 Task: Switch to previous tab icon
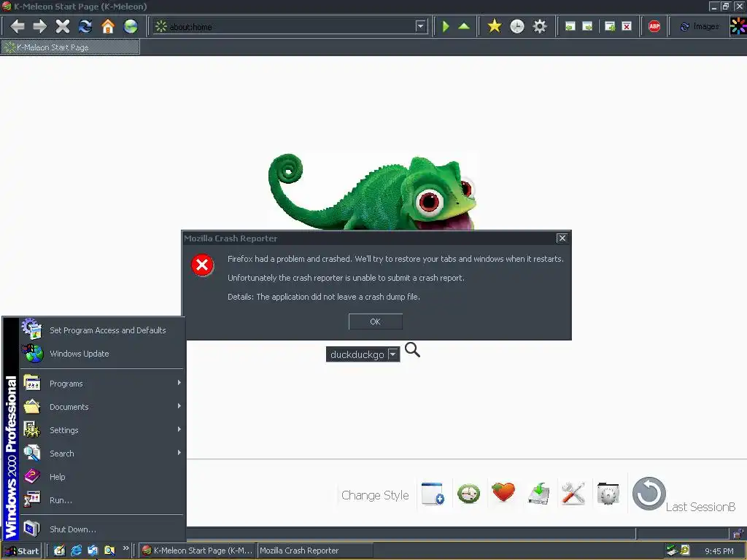pyautogui.click(x=570, y=26)
